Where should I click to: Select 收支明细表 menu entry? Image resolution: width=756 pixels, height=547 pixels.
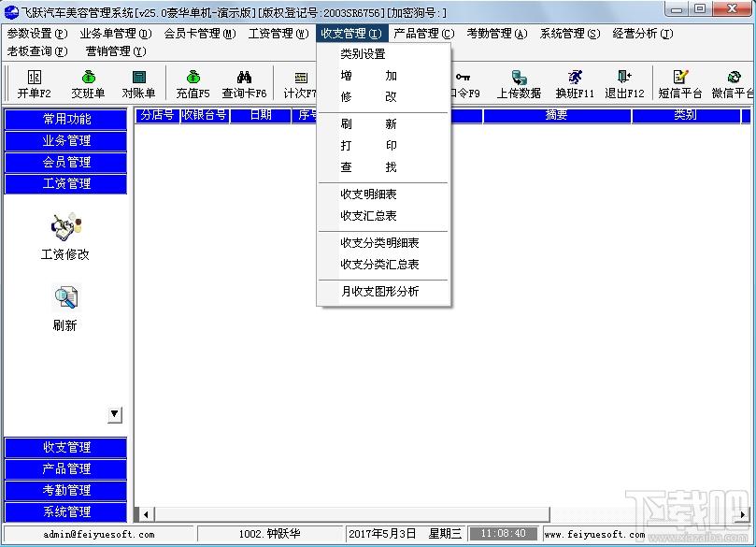[368, 194]
